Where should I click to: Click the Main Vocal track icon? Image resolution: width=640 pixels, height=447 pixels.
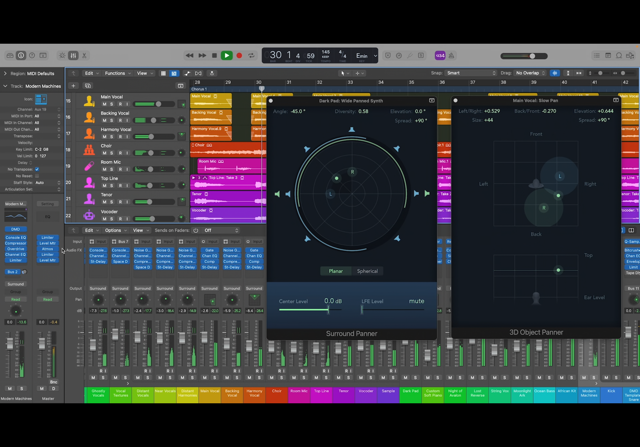point(89,101)
